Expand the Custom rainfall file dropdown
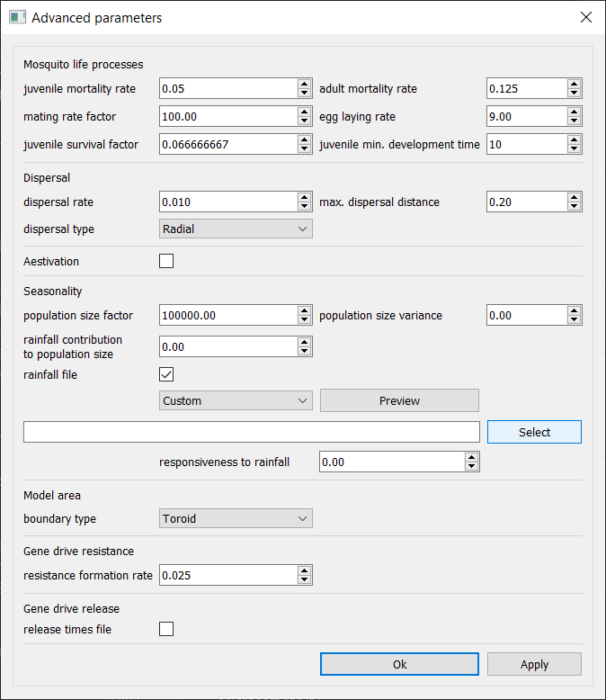This screenshot has height=700, width=606. (236, 400)
